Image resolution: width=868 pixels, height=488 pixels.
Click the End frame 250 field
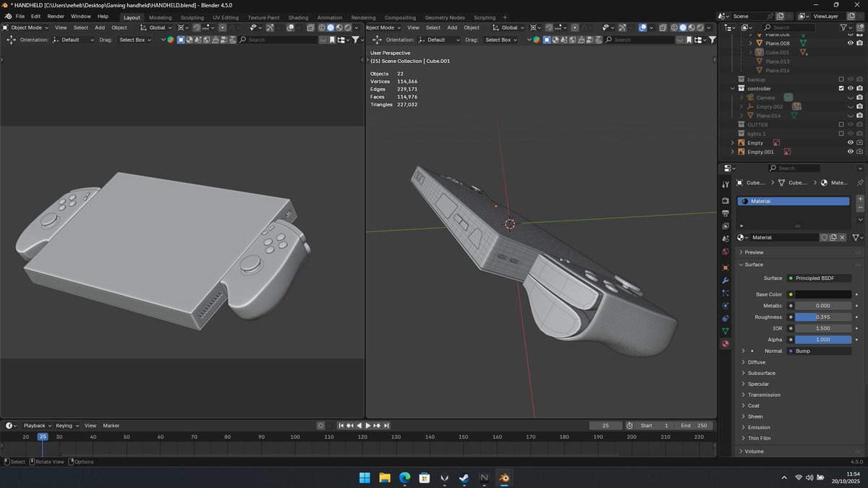(x=693, y=426)
